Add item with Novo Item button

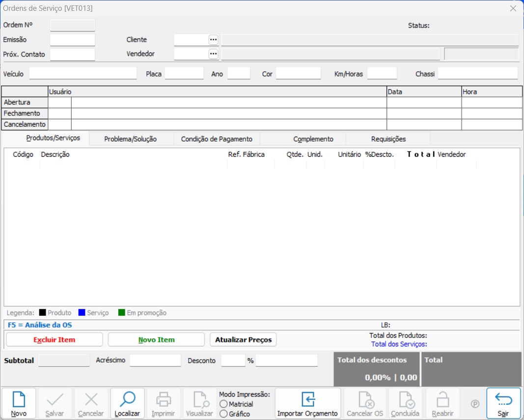[156, 339]
